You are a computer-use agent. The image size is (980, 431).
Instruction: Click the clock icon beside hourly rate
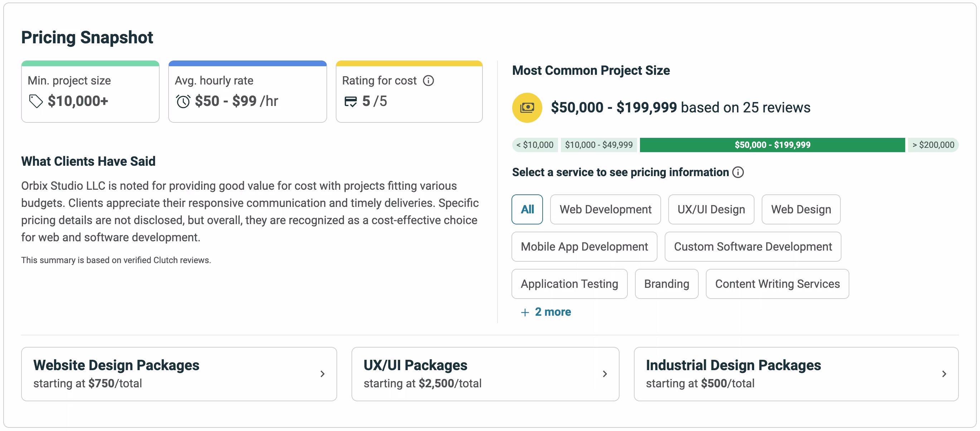(x=183, y=102)
